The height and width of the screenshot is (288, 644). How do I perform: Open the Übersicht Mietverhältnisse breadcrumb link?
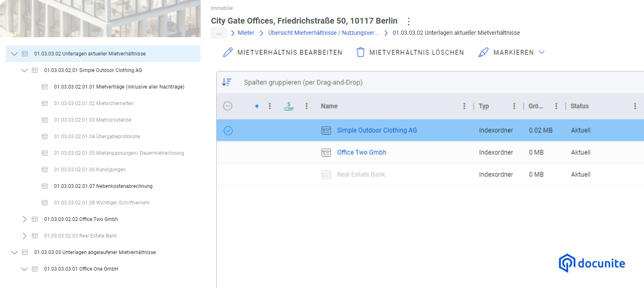click(323, 33)
